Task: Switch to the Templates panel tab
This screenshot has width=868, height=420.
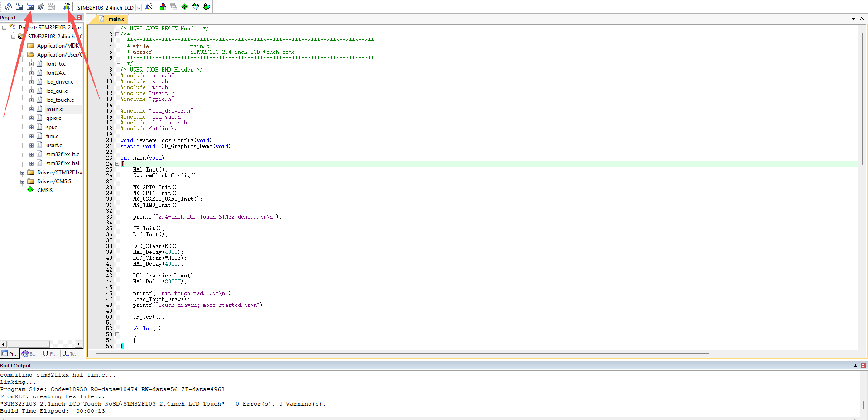Action: point(71,354)
